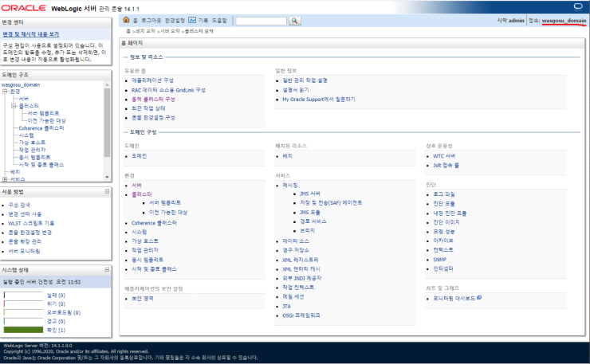
Task: Select 서버 템플리트 in domain tree
Action: pos(43,113)
